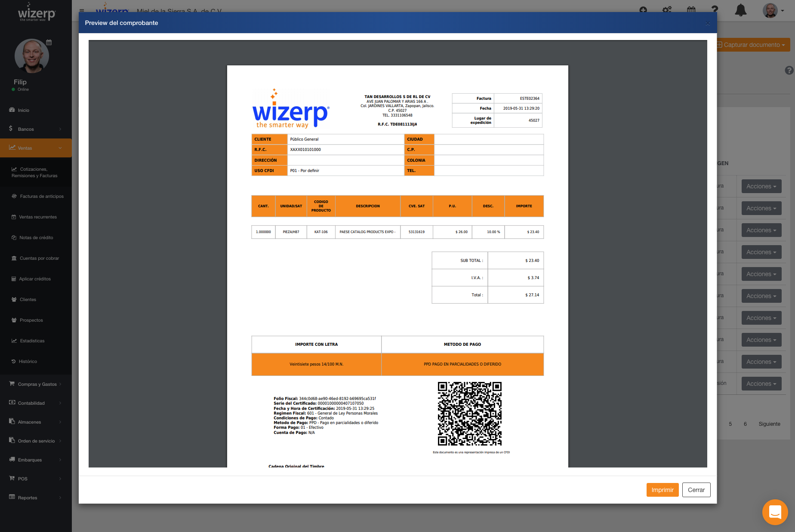The height and width of the screenshot is (532, 795).
Task: Click the QR code on the invoice
Action: (x=469, y=414)
